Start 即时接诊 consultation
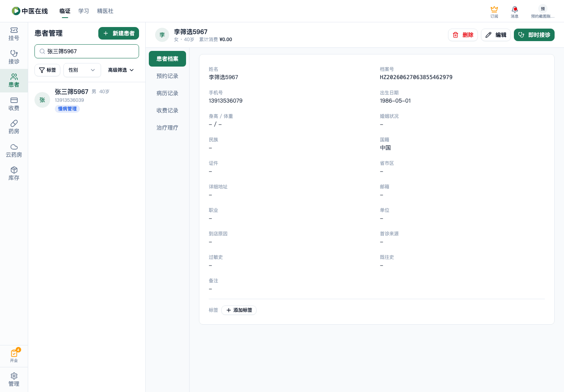The height and width of the screenshot is (392, 564). (534, 35)
